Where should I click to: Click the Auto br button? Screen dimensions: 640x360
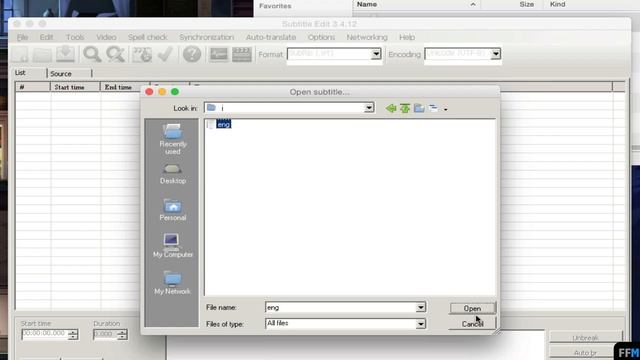[585, 352]
